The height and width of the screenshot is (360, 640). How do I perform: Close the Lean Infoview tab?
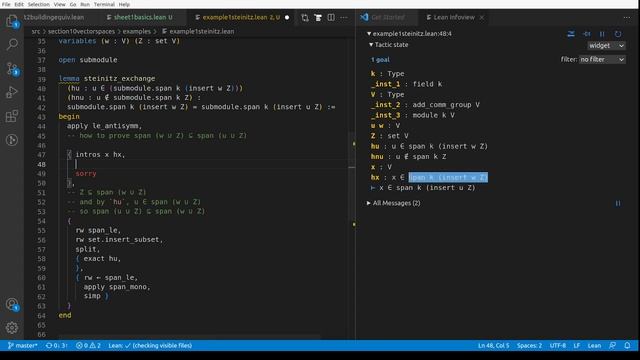482,18
